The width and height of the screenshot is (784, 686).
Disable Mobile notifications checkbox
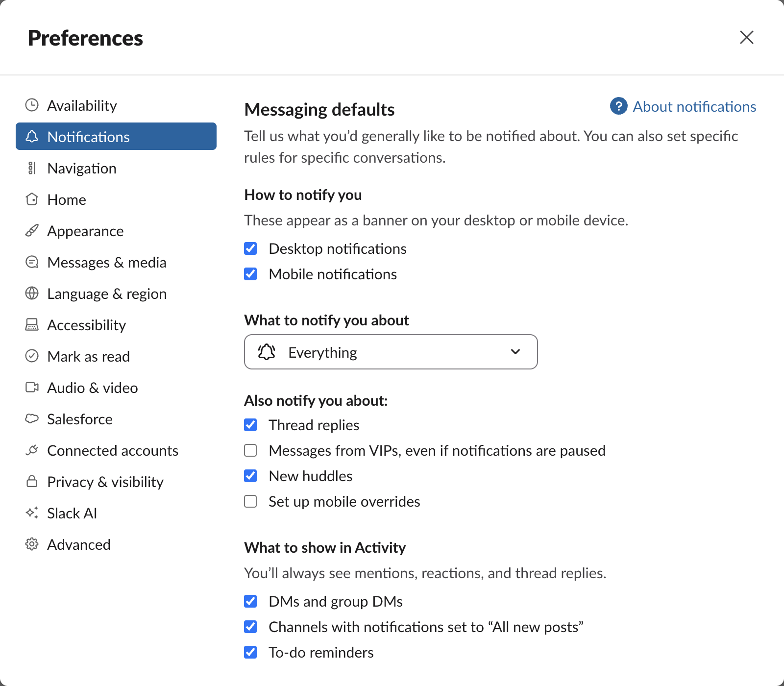[250, 274]
